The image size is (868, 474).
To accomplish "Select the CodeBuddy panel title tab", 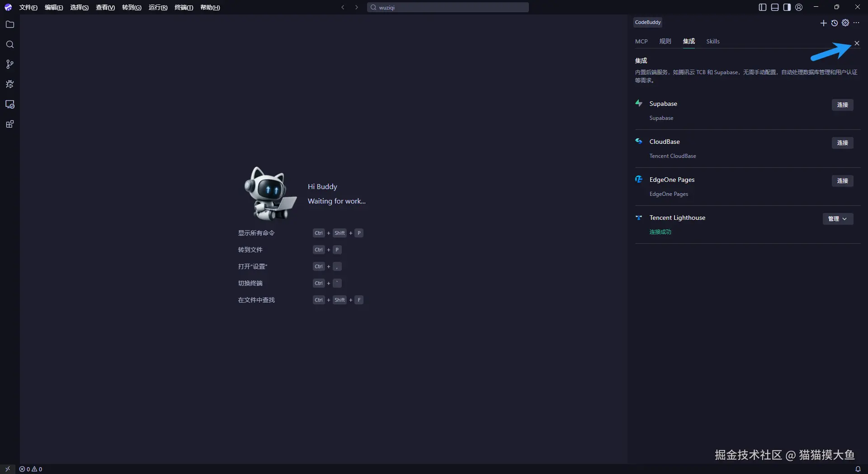I will pos(647,22).
